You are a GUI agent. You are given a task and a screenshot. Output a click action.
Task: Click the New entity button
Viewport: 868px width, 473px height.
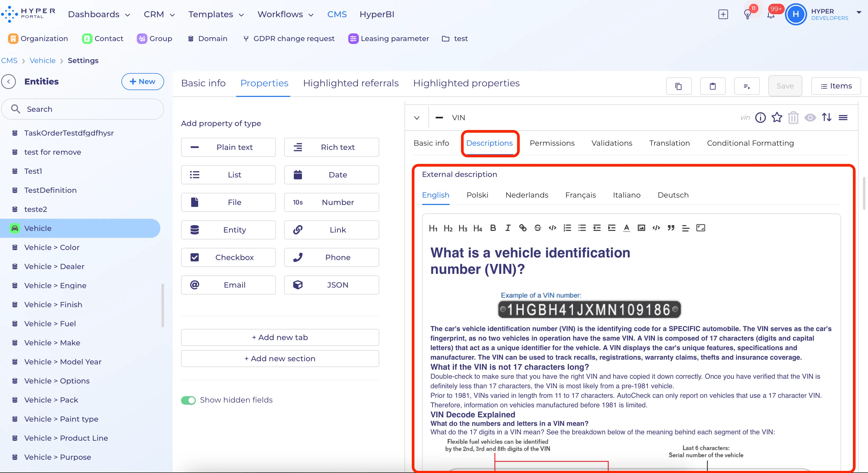[x=143, y=82]
